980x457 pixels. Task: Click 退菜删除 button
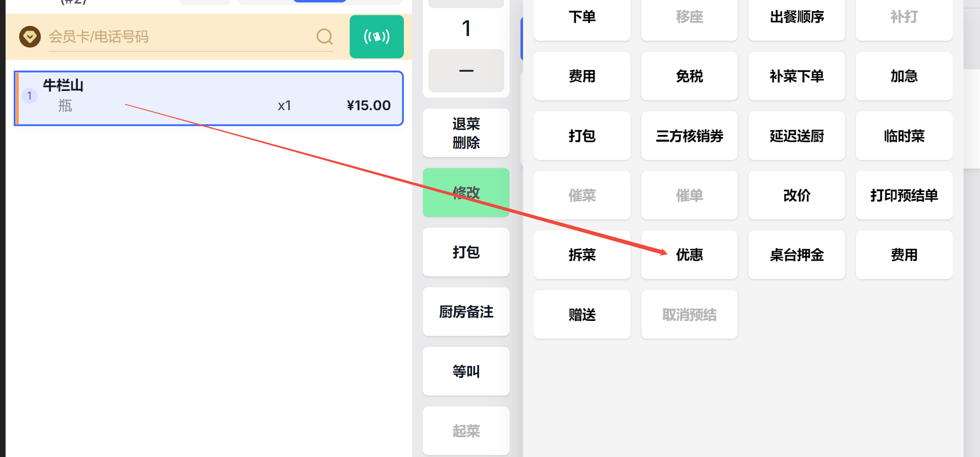466,133
